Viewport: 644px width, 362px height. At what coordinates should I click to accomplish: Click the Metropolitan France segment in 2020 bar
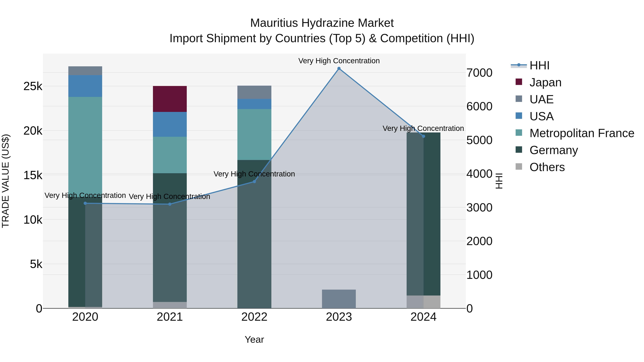(85, 147)
